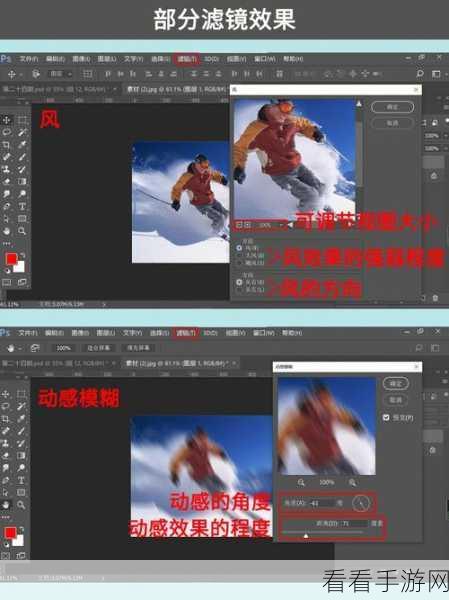Cancel the Motion Blur dialog
Viewport: 449px width, 600px height.
(396, 400)
